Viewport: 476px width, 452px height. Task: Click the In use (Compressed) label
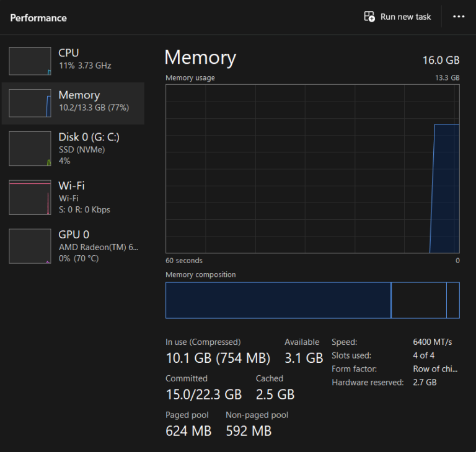point(203,342)
